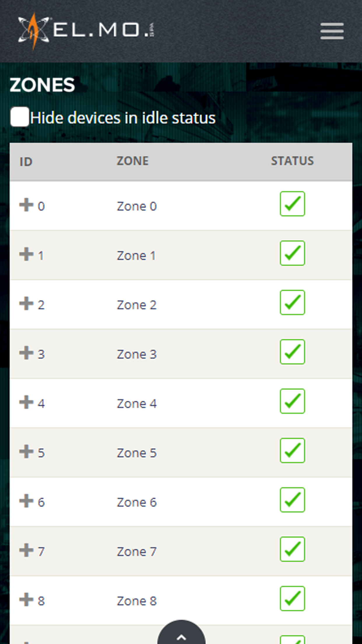Toggle Zone 5's status checkbox

click(292, 451)
